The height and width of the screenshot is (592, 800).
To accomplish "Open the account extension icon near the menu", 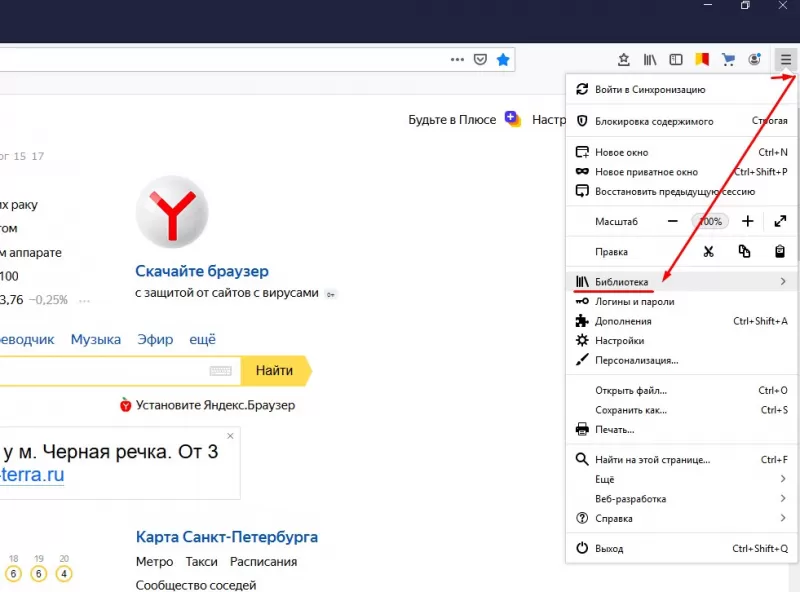I will (756, 59).
